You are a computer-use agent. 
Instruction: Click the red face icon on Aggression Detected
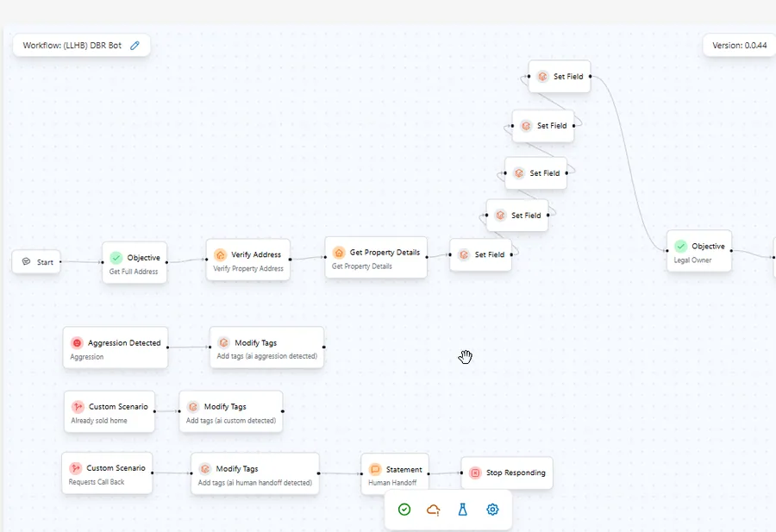77,343
